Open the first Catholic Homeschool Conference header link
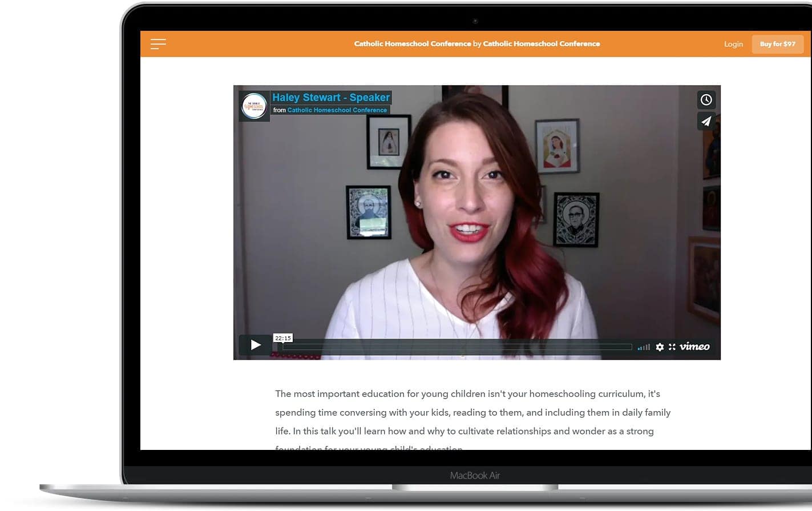 [x=413, y=44]
